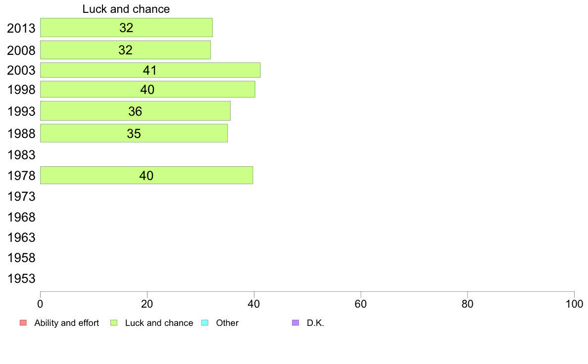The image size is (588, 364).
Task: Click the D.K. legend label
Action: pyautogui.click(x=315, y=323)
